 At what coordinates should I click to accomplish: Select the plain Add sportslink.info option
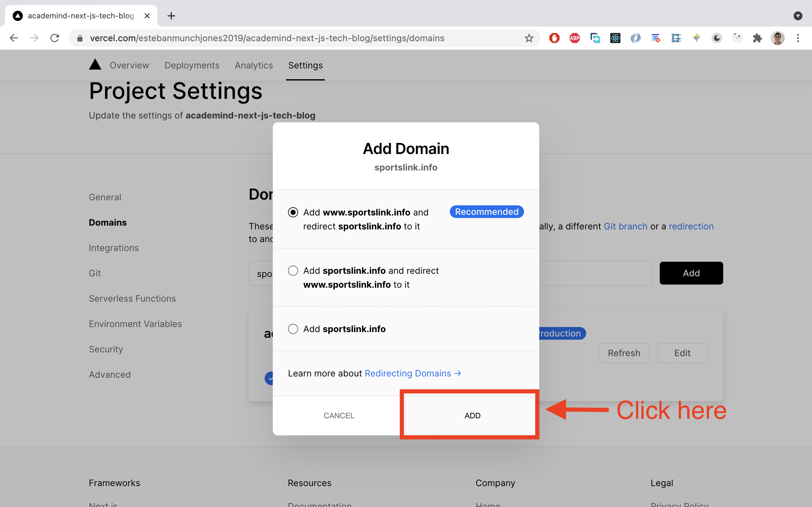tap(293, 329)
